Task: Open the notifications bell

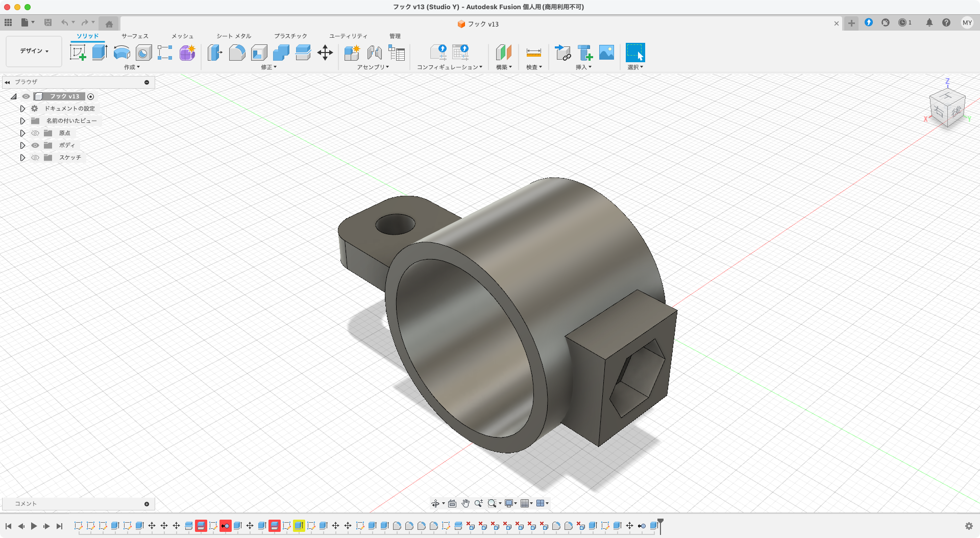Action: tap(929, 22)
